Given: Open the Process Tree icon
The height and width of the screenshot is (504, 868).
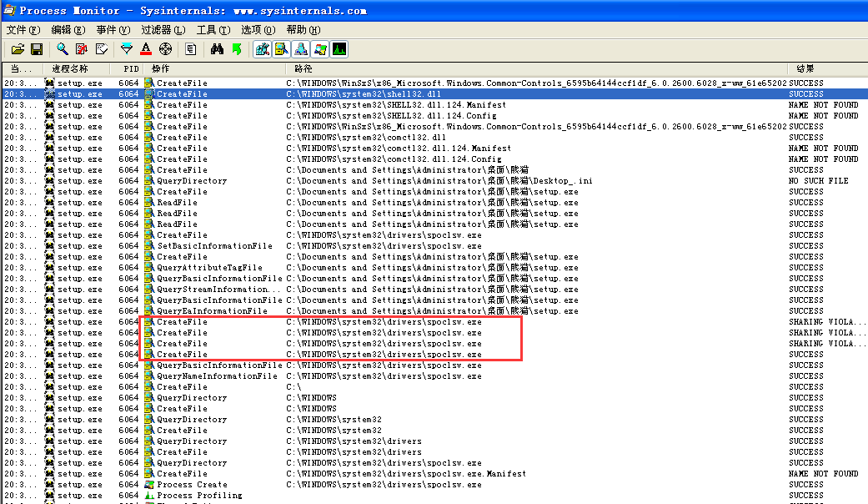Looking at the screenshot, I should coord(191,49).
